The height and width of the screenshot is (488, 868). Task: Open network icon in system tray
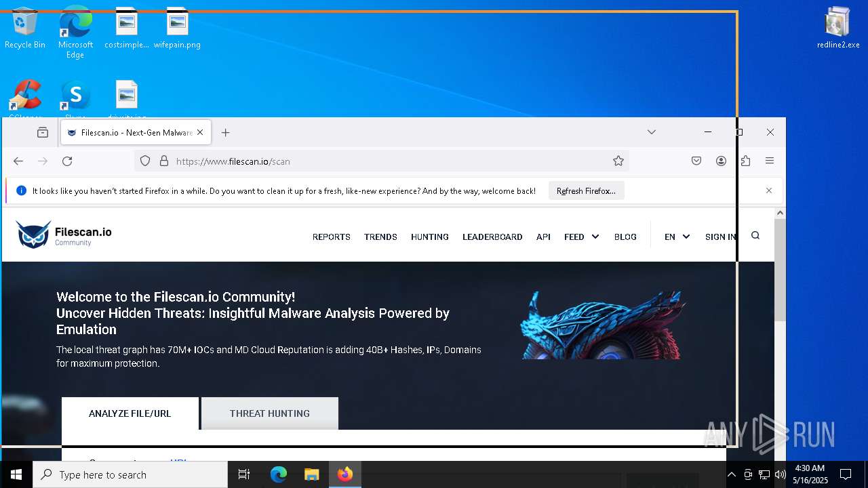(764, 474)
